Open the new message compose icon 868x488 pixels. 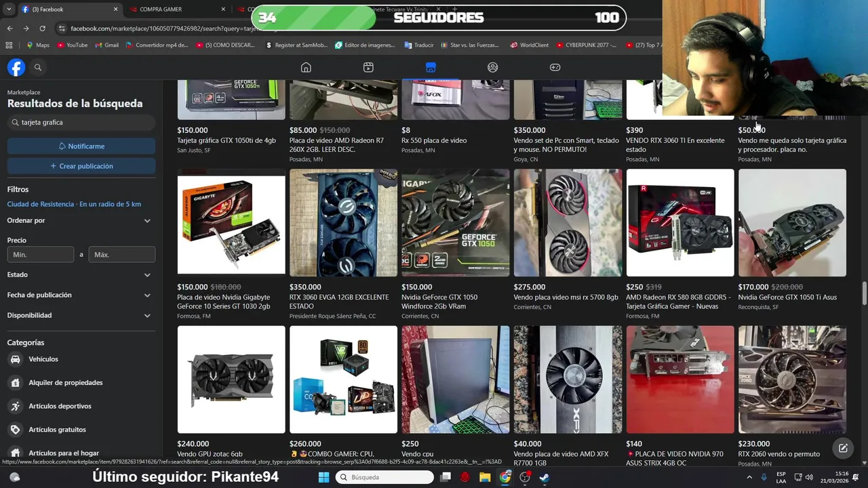pos(843,448)
